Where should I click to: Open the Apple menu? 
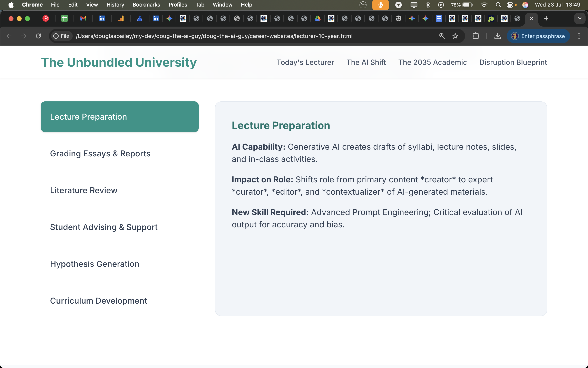click(x=11, y=5)
